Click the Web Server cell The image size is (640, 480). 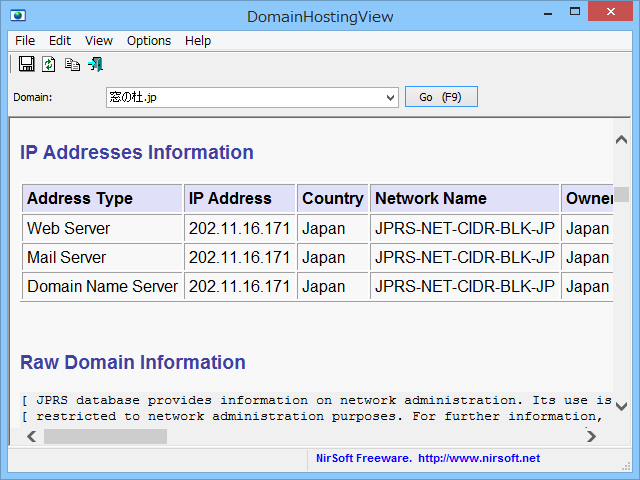pos(102,228)
